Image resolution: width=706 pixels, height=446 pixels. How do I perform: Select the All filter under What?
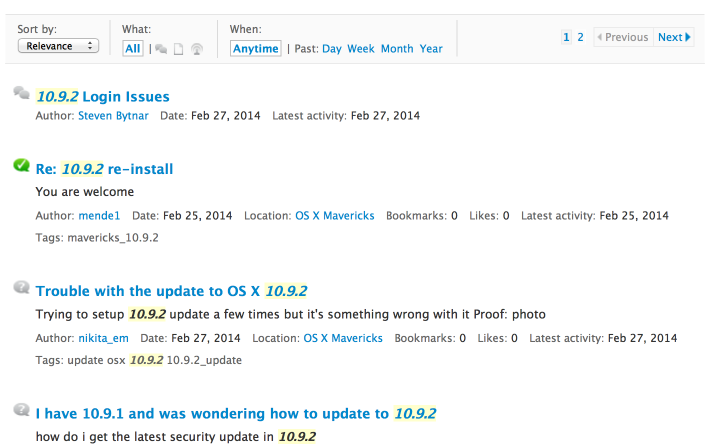tap(133, 48)
